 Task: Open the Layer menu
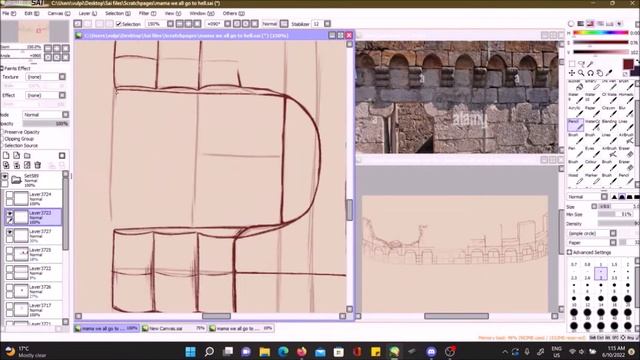pos(87,13)
